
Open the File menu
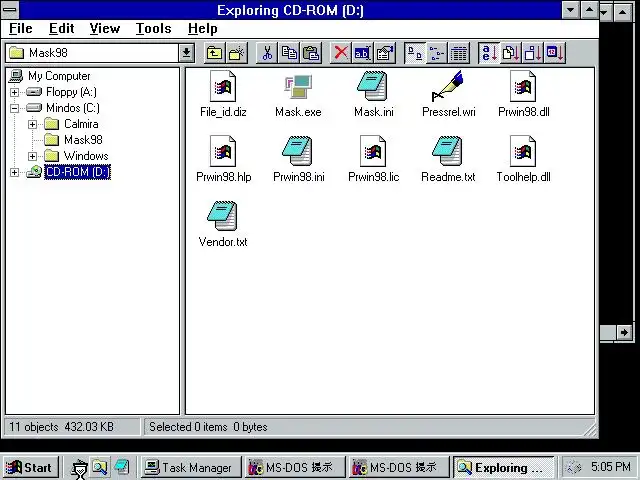(20, 29)
